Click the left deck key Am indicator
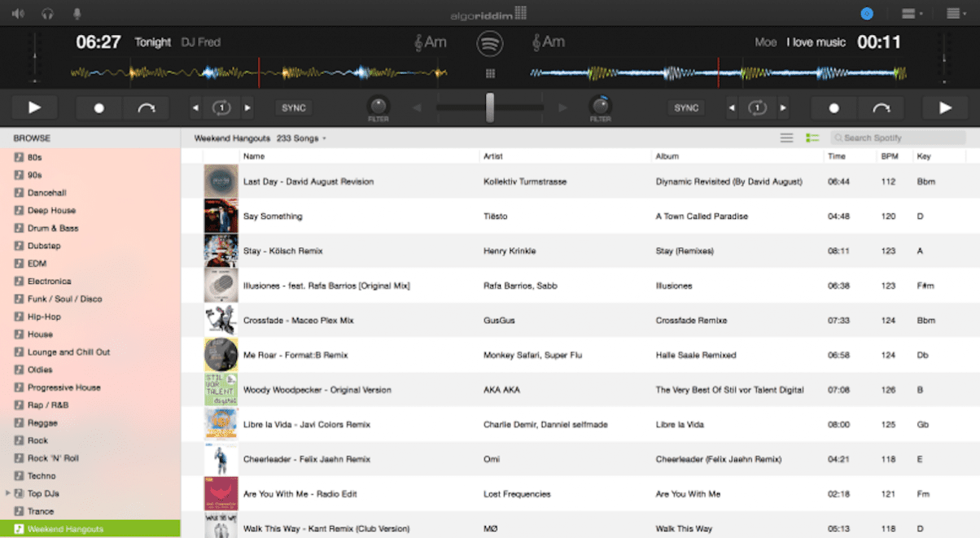The image size is (980, 538). 431,42
